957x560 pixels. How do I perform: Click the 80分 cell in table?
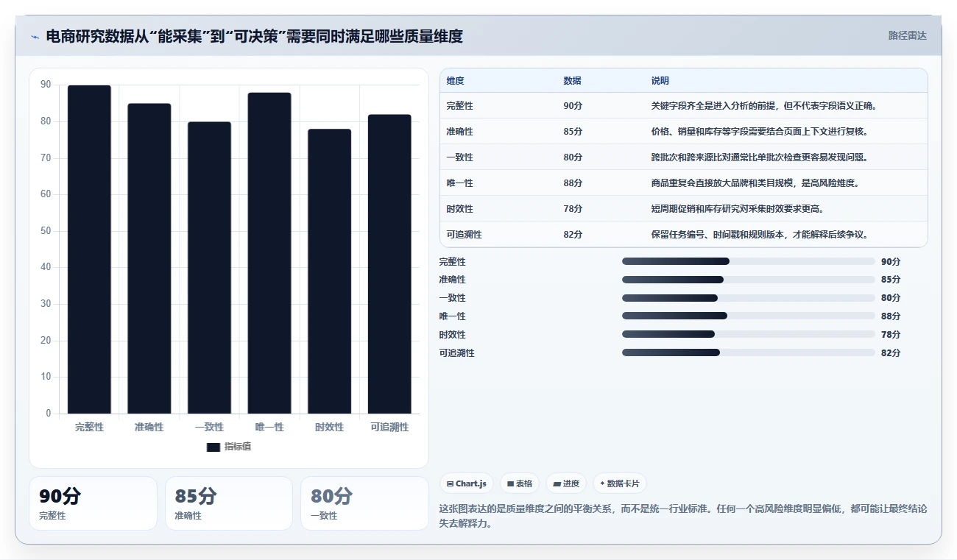coord(573,157)
